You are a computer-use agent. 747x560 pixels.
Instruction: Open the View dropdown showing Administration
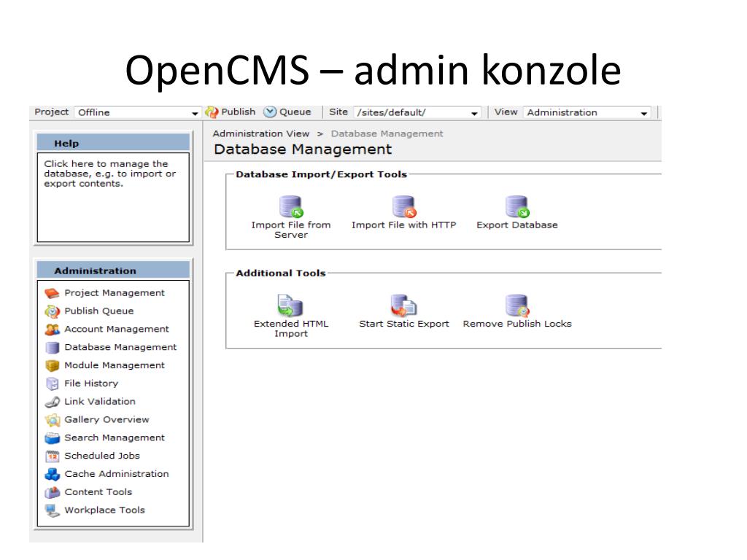coord(587,112)
